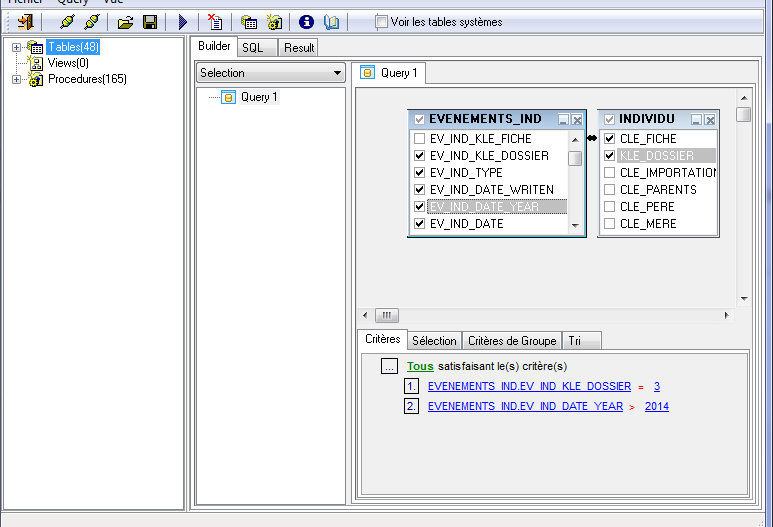773x527 pixels.
Task: Click the open book help icon
Action: pyautogui.click(x=332, y=21)
